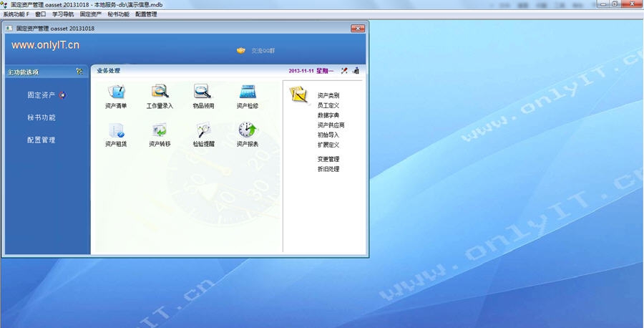Screen dimensions: 644x328
Task: Select 秘书功能 in the left sidebar
Action: [x=42, y=117]
